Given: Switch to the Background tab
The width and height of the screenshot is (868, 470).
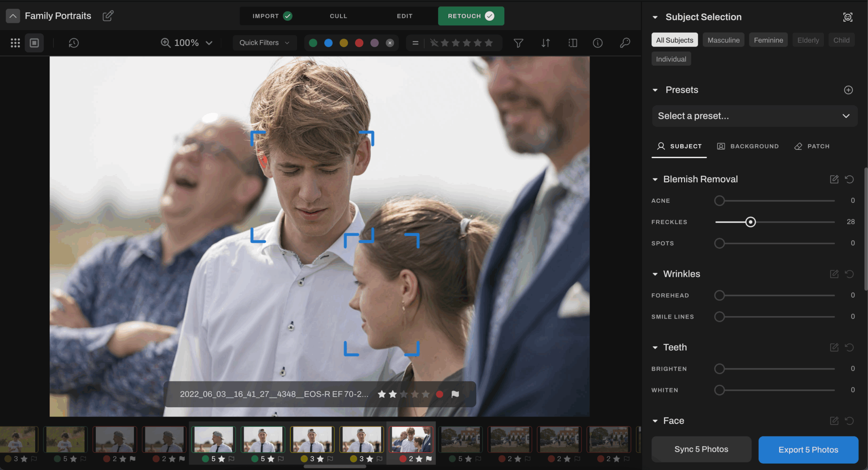Looking at the screenshot, I should (748, 146).
